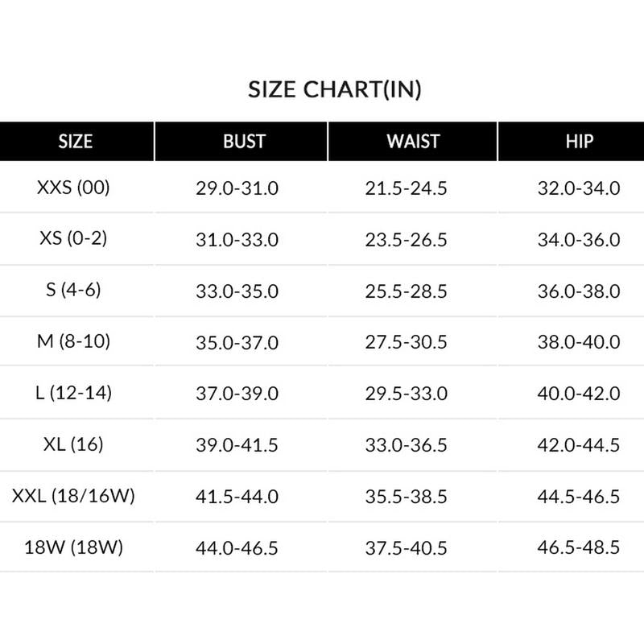This screenshot has width=644, height=644.
Task: Click the WAIST column header
Action: pos(413,142)
